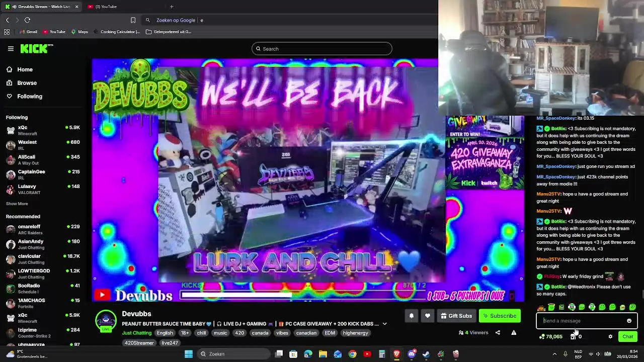This screenshot has width=644, height=362.
Task: Click the Kick Search field
Action: 322,49
